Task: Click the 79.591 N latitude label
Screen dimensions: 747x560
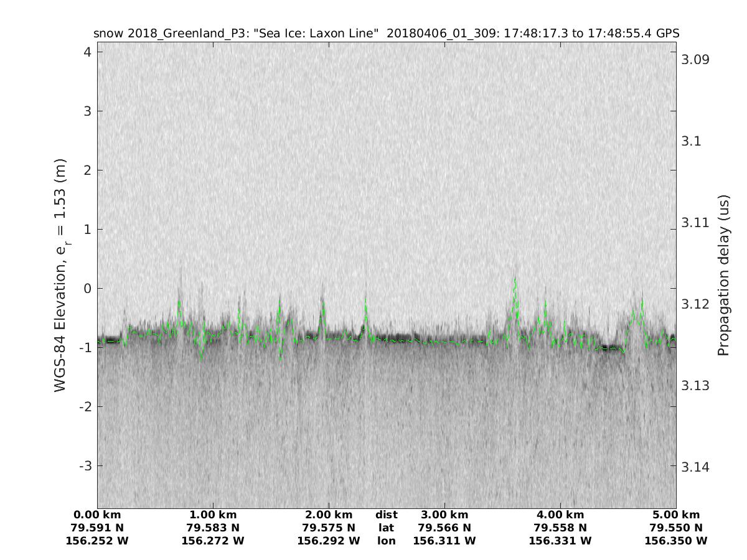Action: tap(97, 528)
